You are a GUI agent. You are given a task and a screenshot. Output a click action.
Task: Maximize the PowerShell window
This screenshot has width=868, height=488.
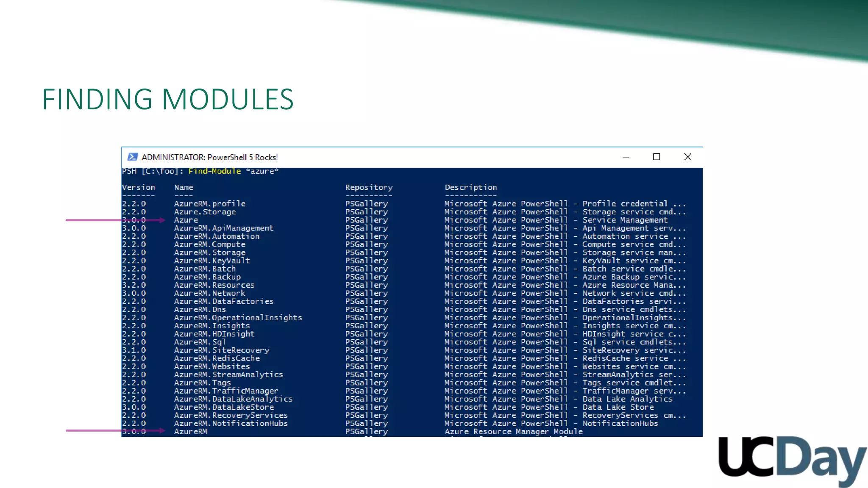tap(657, 157)
